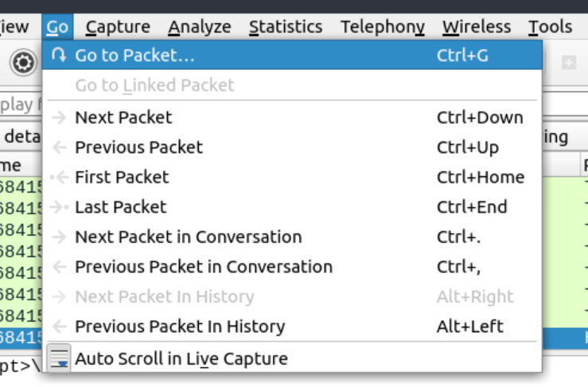Image resolution: width=588 pixels, height=387 pixels.
Task: Open the capture options gear icon
Action: [x=23, y=62]
